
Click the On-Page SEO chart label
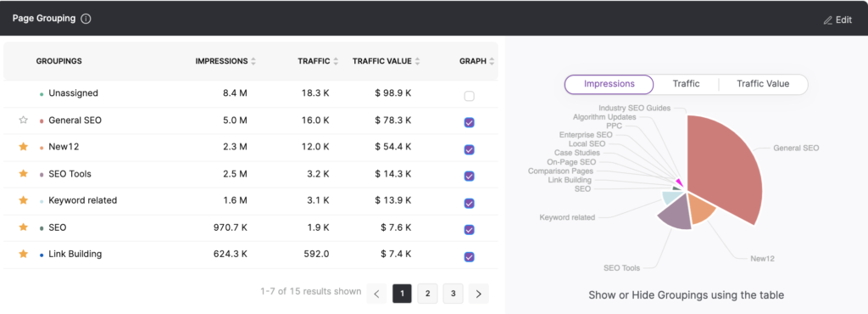click(x=572, y=162)
